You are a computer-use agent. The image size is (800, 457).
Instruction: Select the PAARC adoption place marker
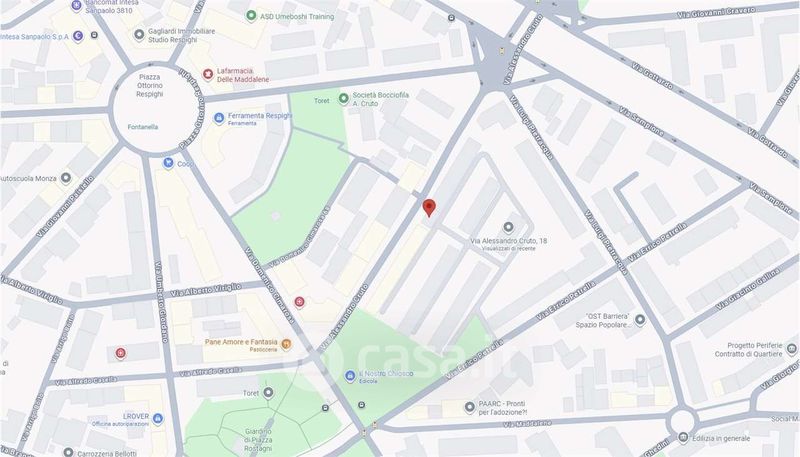pyautogui.click(x=470, y=407)
